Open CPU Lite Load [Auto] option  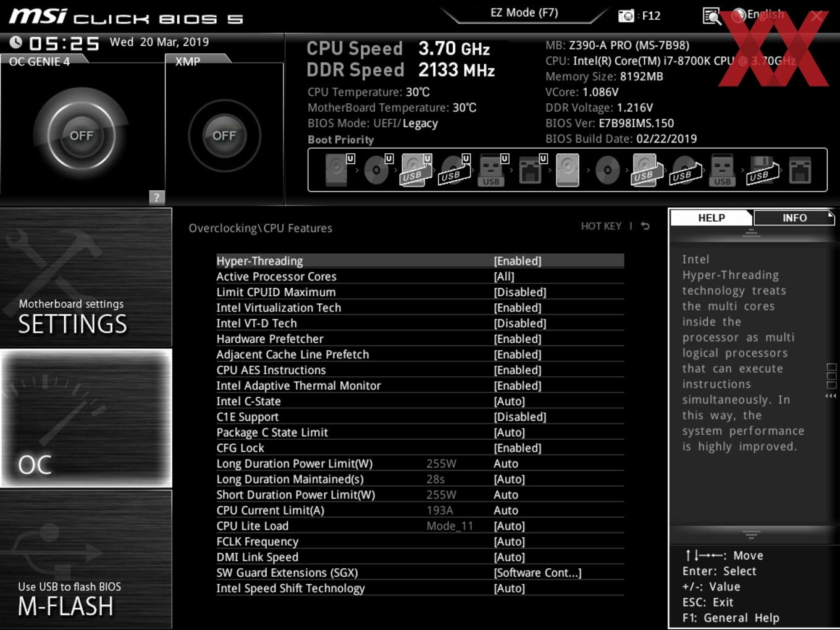(510, 526)
